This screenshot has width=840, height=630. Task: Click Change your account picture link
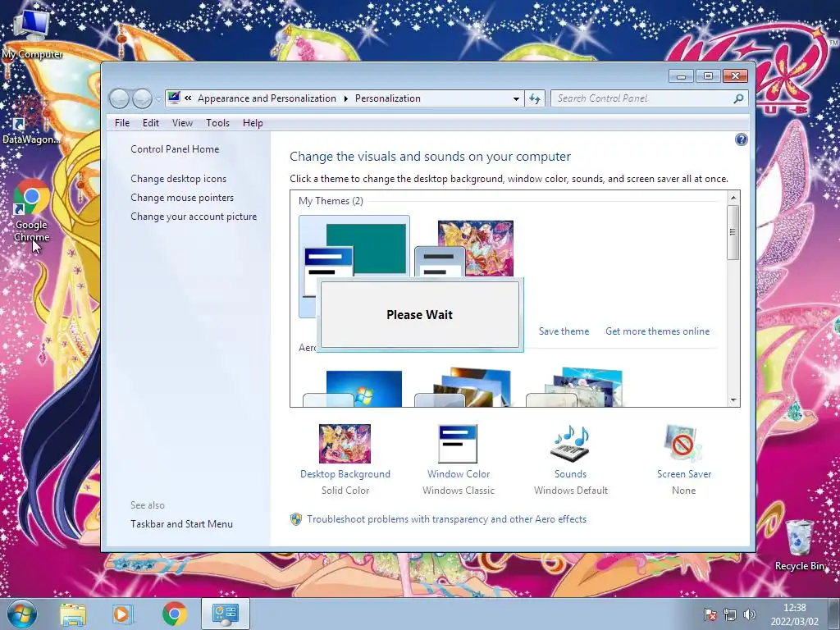pos(194,217)
